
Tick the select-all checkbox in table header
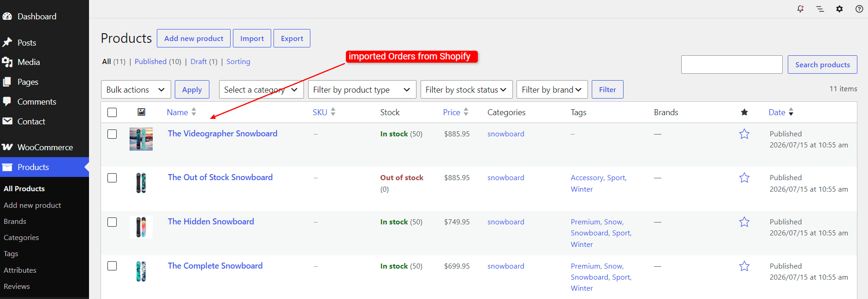112,112
